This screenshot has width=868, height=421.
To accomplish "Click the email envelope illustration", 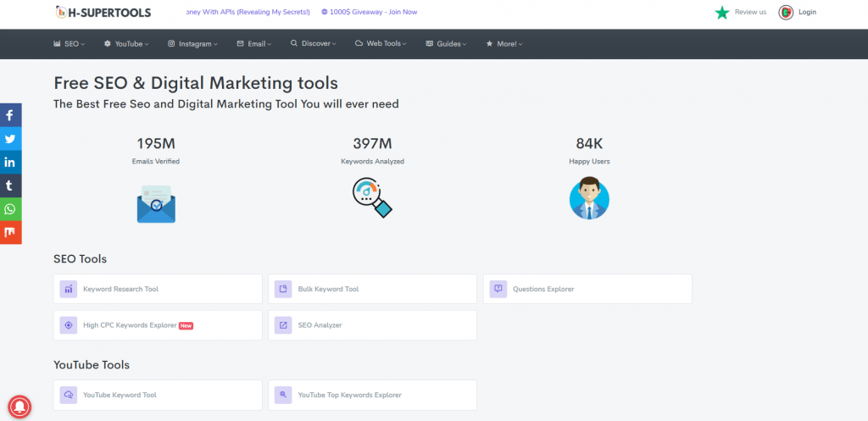I will [156, 204].
